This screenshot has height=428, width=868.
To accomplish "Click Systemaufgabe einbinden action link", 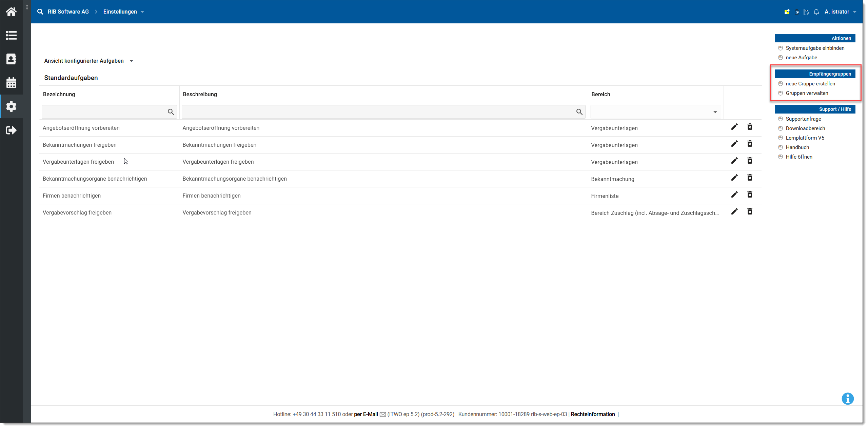I will (x=815, y=48).
